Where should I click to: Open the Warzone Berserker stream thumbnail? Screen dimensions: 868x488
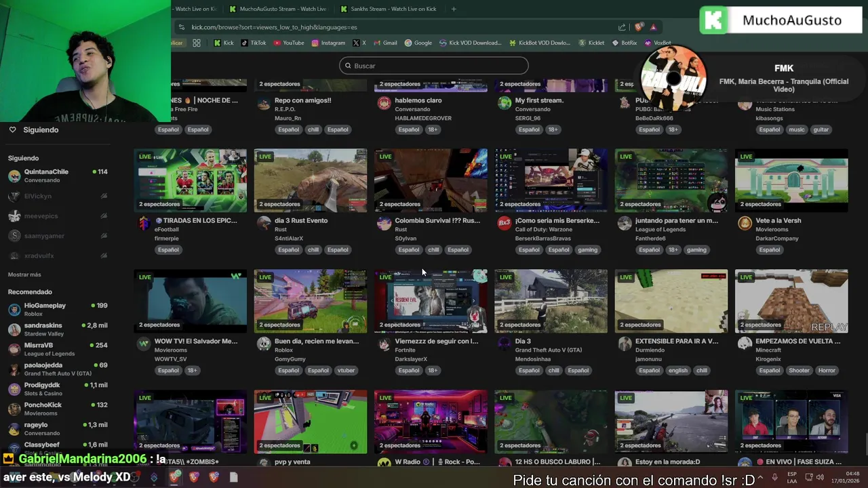551,180
